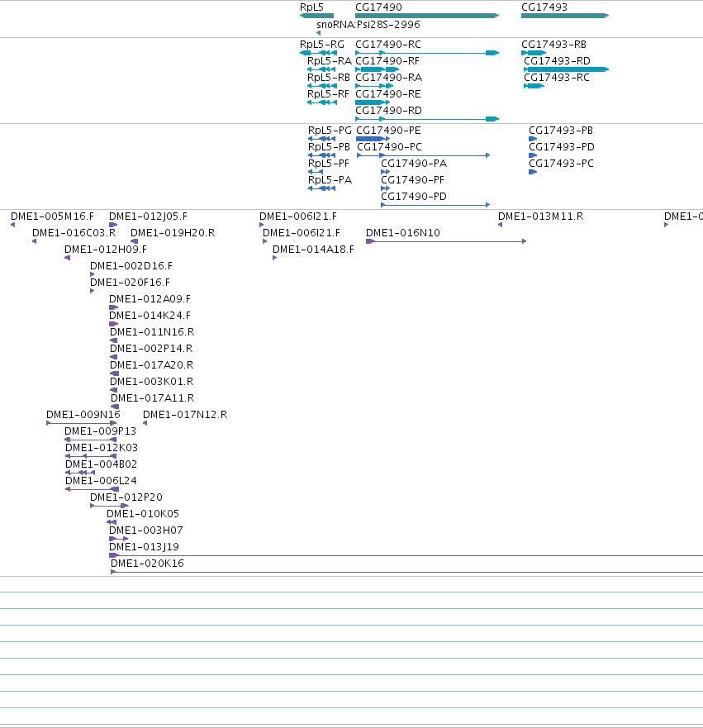Select protein CG17493-PC
The height and width of the screenshot is (728, 703).
pyautogui.click(x=533, y=172)
